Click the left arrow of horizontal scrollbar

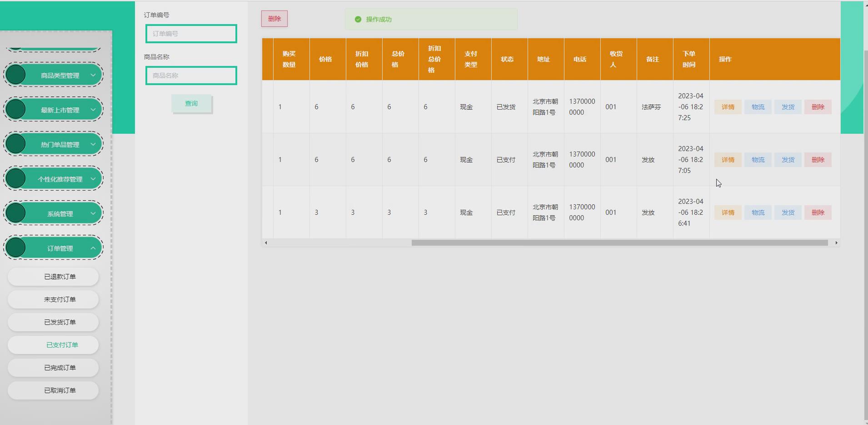pos(266,243)
